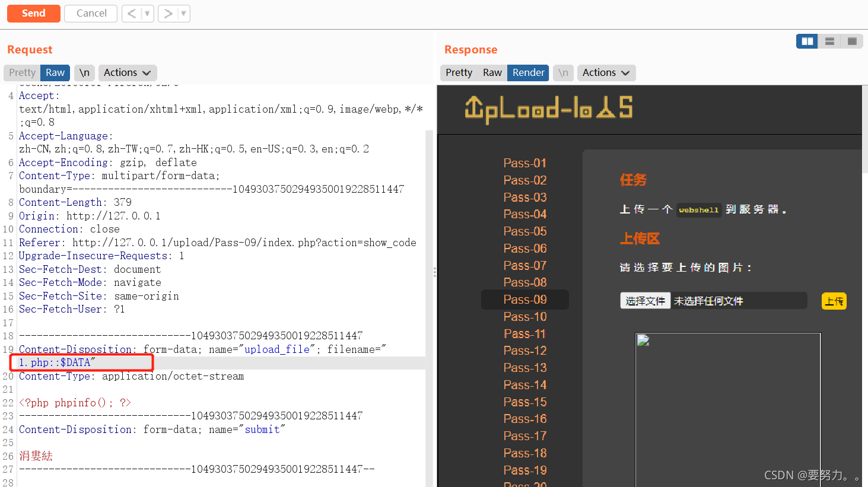Click the Content-Length: 379 header line
This screenshot has width=868, height=487.
pos(75,202)
